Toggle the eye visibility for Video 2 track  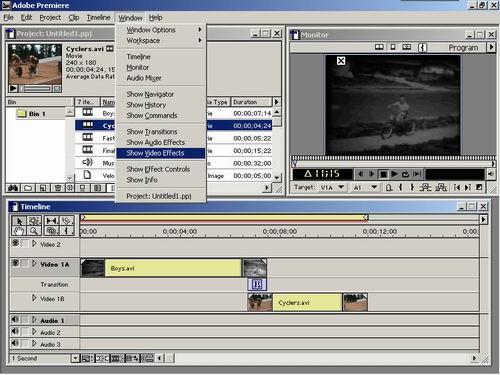[x=15, y=244]
